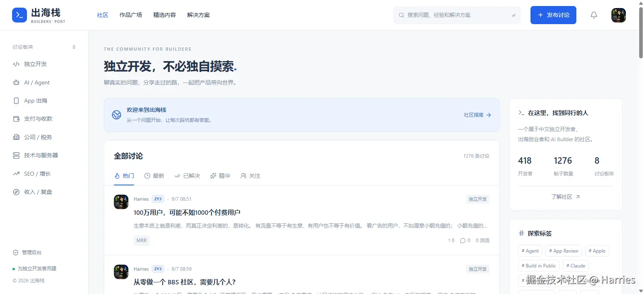Click the 发布讨论 button

coord(553,15)
